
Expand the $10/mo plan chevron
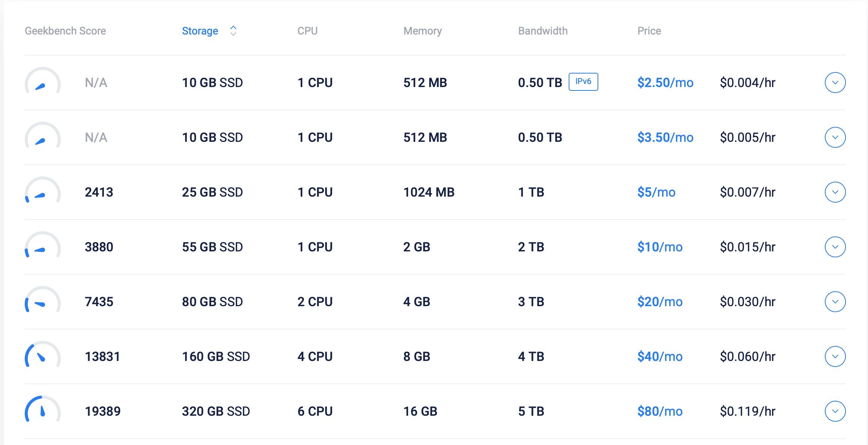[835, 247]
